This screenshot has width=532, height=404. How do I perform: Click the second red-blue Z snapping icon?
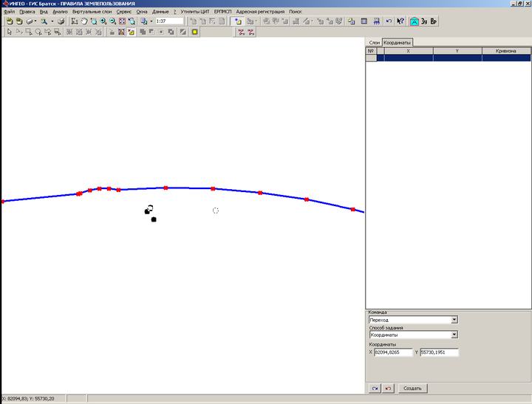pos(250,32)
